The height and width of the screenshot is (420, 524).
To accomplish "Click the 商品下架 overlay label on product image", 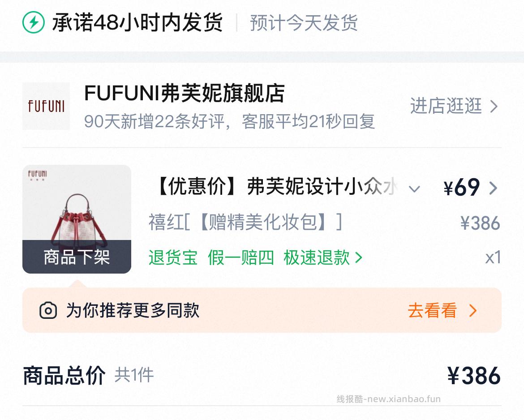I will (76, 257).
